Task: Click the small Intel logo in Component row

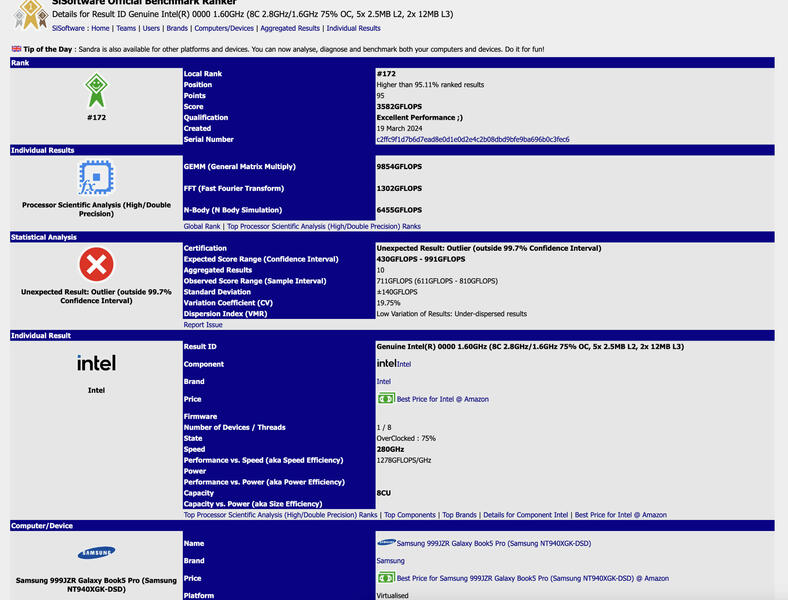Action: click(x=386, y=363)
